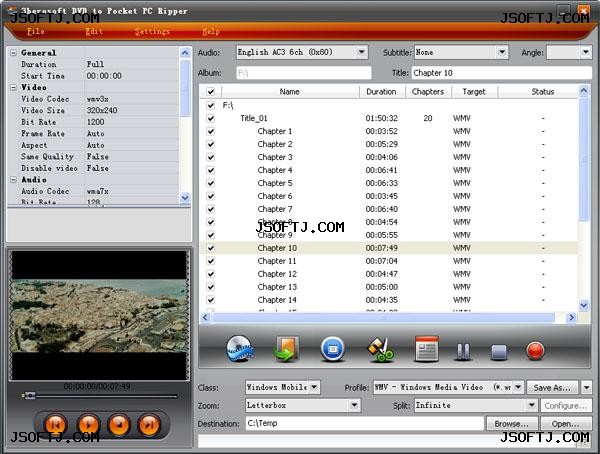Screen dimensions: 600x454
Task: Uncheck the Chapter 14 checkbox
Action: 210,300
